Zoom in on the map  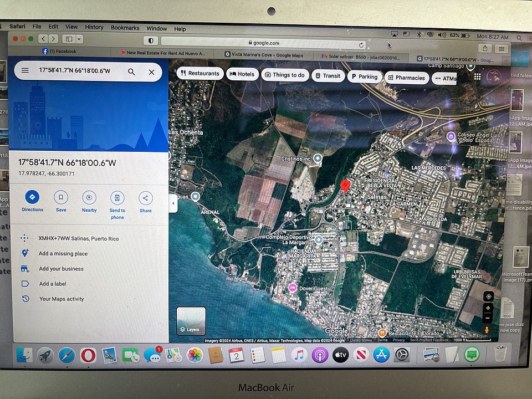488,308
